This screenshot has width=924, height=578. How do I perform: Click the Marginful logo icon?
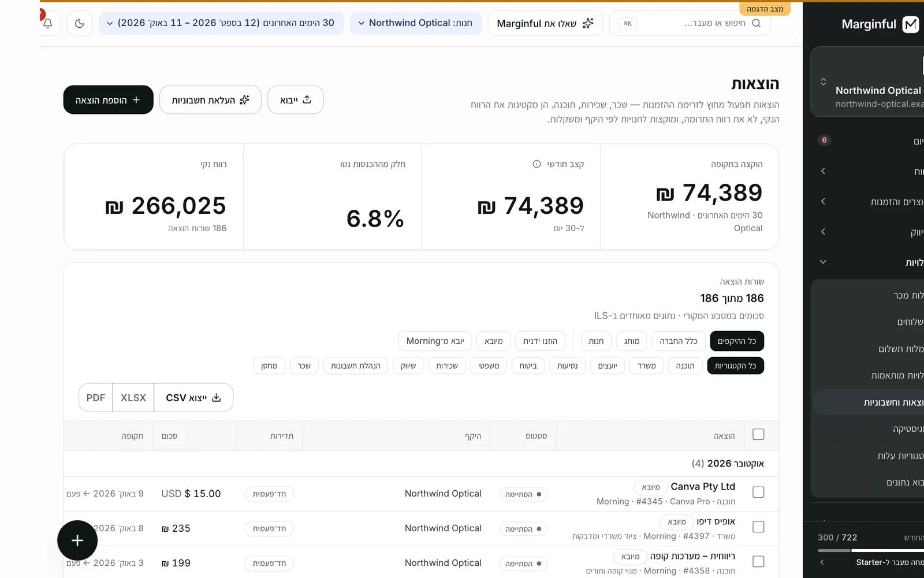click(911, 24)
